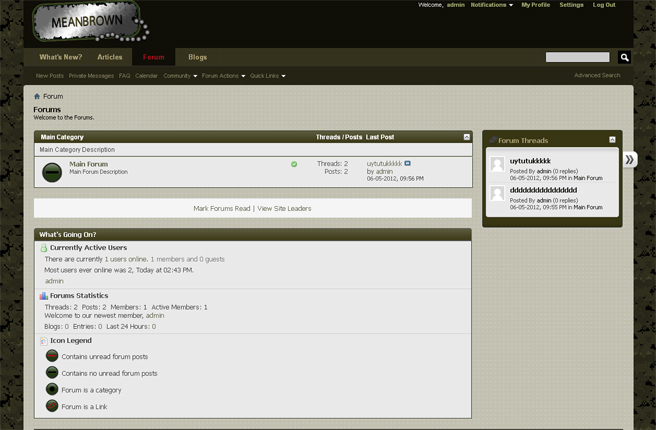Image resolution: width=656 pixels, height=430 pixels.
Task: Click the MEANBROWN dog tag logo
Action: click(x=90, y=22)
